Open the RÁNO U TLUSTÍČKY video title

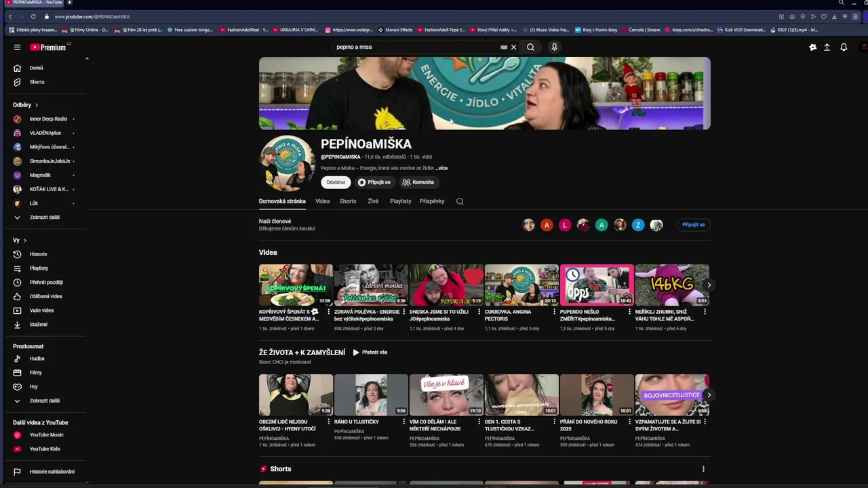tap(357, 422)
